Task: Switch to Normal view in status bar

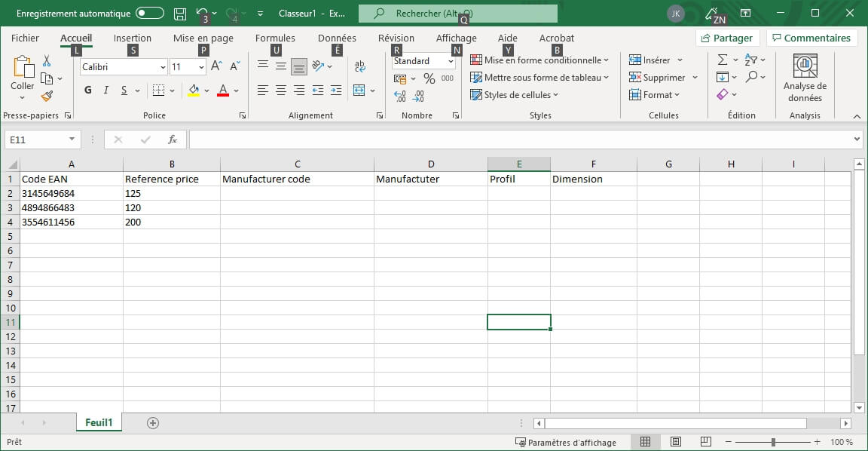Action: (x=646, y=442)
